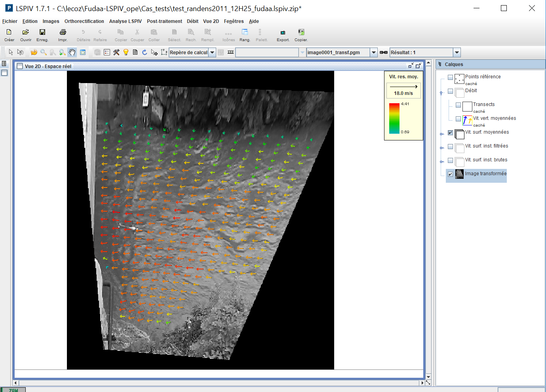This screenshot has height=392, width=546.
Task: Enable the Vit. surf. inst. filtrées checkbox
Action: [450, 146]
